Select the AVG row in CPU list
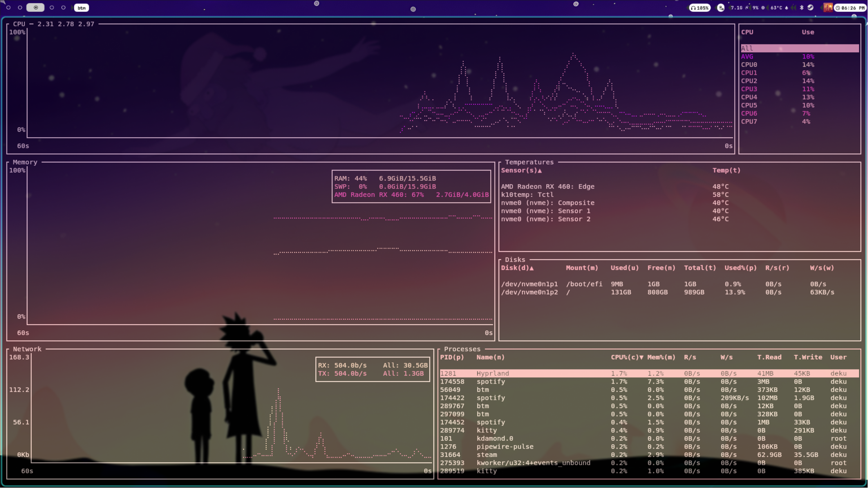Viewport: 868px width, 488px height. [x=800, y=57]
